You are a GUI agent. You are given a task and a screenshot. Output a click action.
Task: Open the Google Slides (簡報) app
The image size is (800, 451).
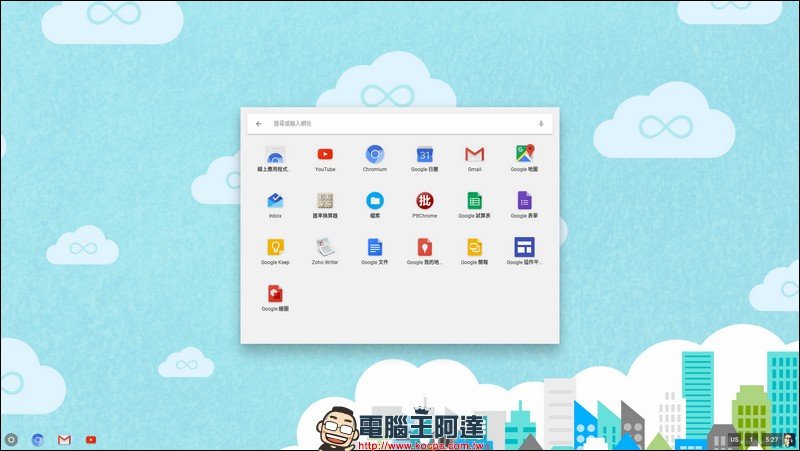coord(474,247)
